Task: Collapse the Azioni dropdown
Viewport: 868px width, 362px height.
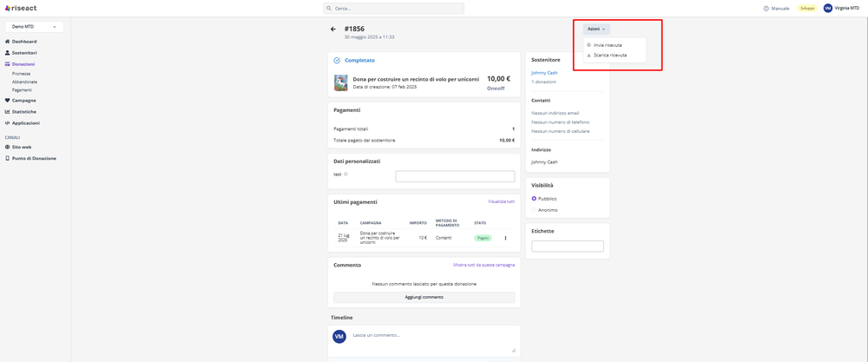Action: [x=596, y=30]
